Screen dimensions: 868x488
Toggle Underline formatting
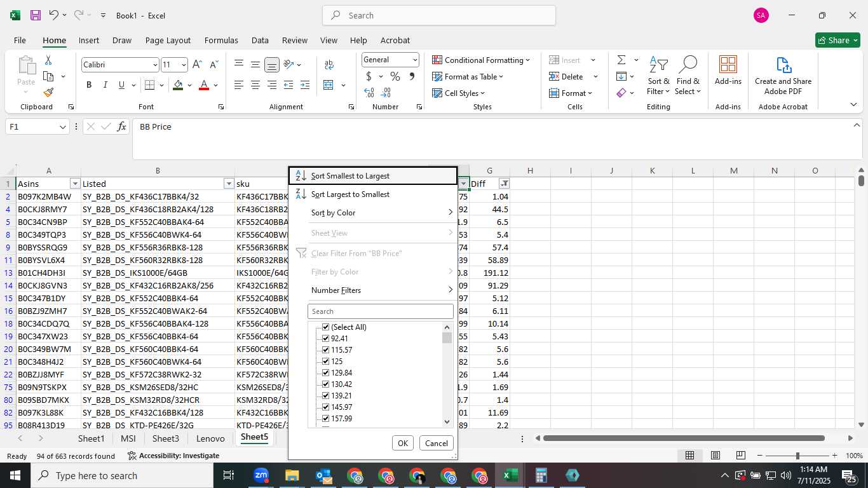tap(121, 85)
